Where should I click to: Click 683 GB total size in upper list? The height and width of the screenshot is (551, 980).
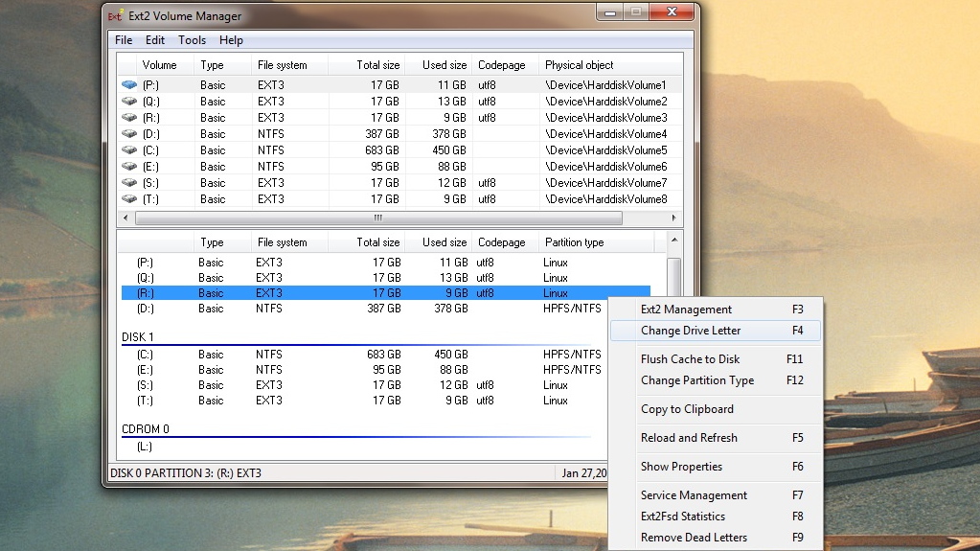point(381,149)
